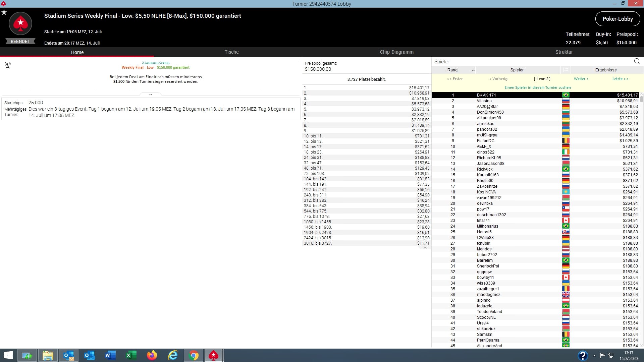The width and height of the screenshot is (644, 362).
Task: Toggle the Rang column sort arrow
Action: 473,70
